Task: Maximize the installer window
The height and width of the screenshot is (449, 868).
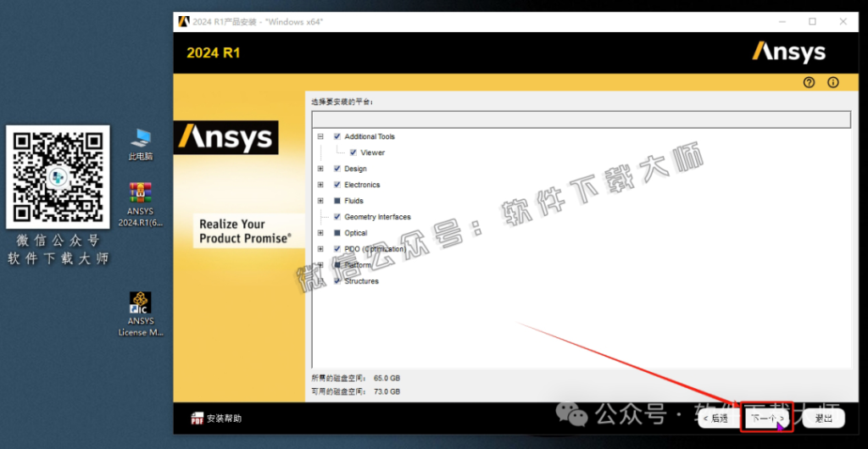Action: click(812, 21)
